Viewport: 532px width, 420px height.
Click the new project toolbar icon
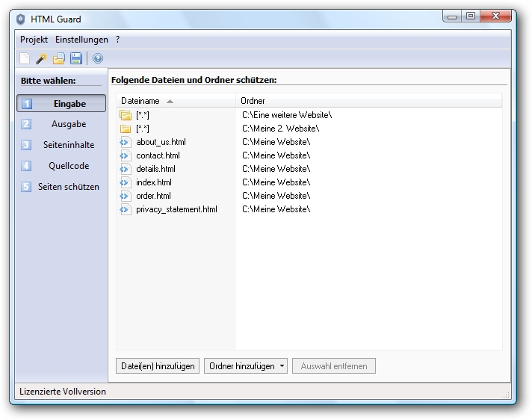pos(25,58)
